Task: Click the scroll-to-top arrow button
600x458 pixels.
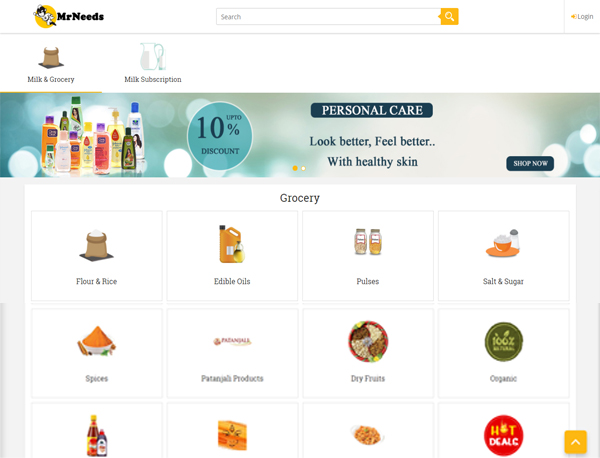Action: (x=575, y=442)
